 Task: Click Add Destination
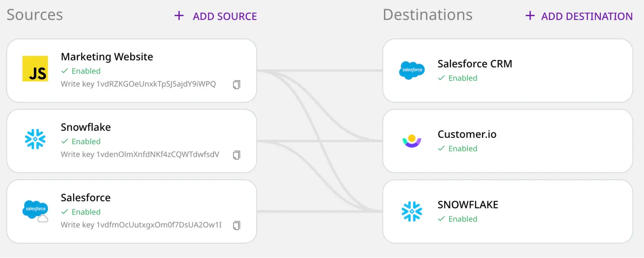pos(578,16)
